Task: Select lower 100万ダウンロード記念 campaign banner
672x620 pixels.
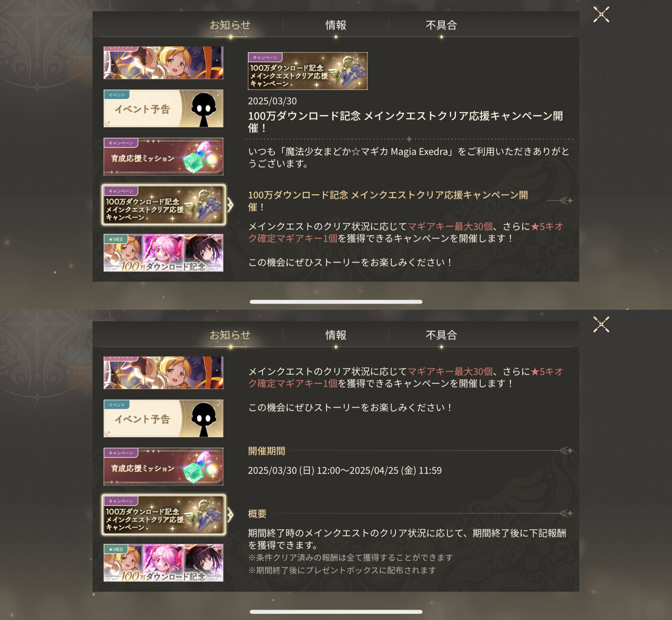Action: (163, 515)
